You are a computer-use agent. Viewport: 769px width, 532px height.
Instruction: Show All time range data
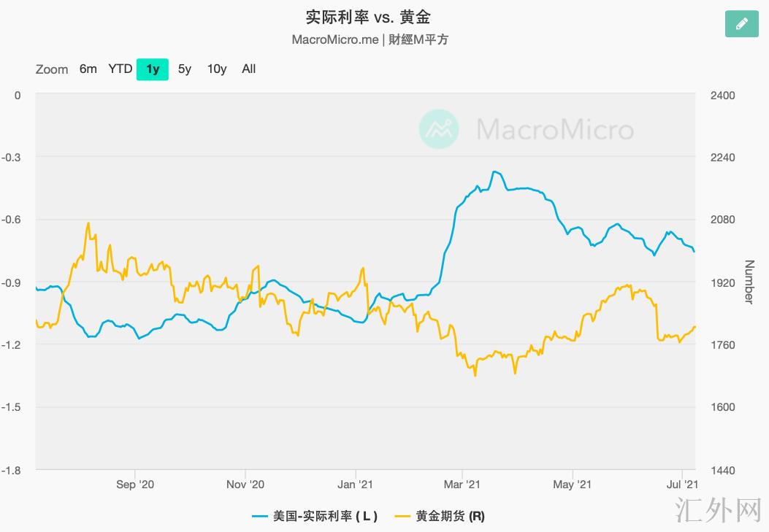(249, 69)
